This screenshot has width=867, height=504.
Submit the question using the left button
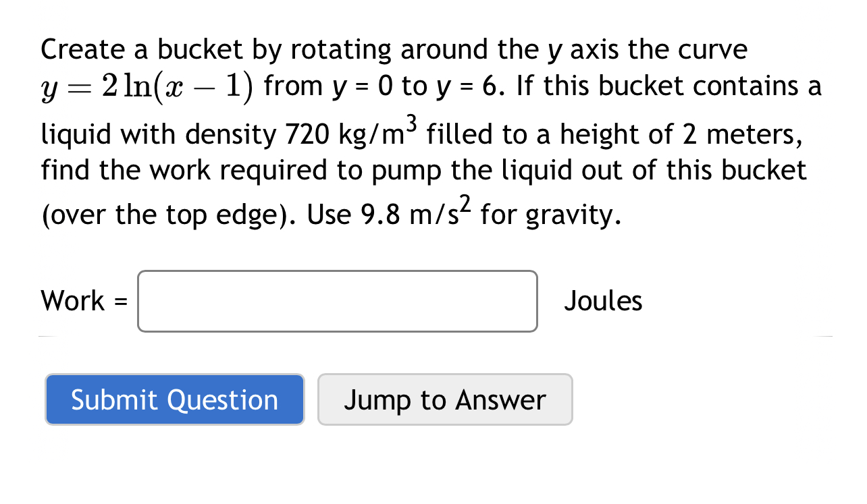174,399
